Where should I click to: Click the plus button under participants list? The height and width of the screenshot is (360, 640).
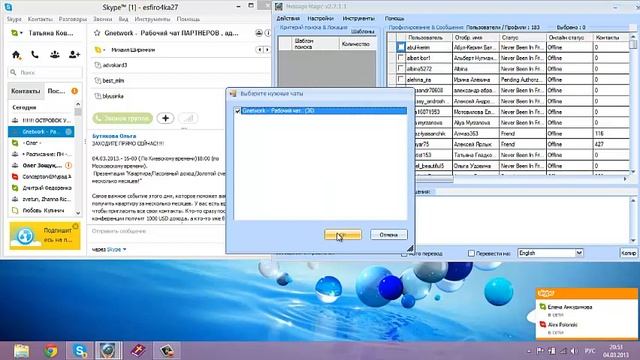point(165,118)
